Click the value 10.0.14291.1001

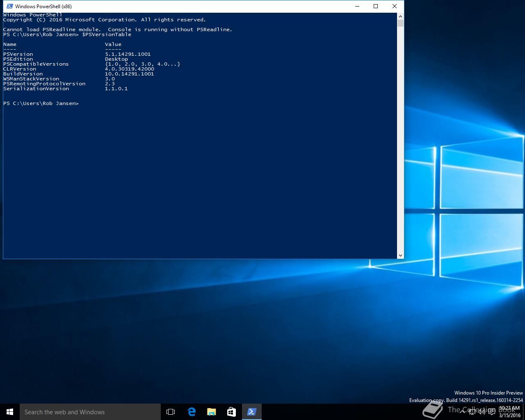pyautogui.click(x=130, y=74)
